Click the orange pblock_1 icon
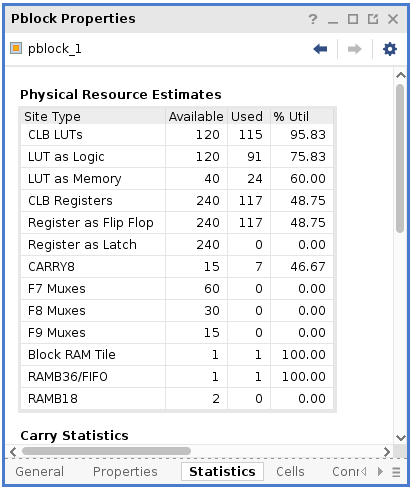The height and width of the screenshot is (490, 415). 16,48
